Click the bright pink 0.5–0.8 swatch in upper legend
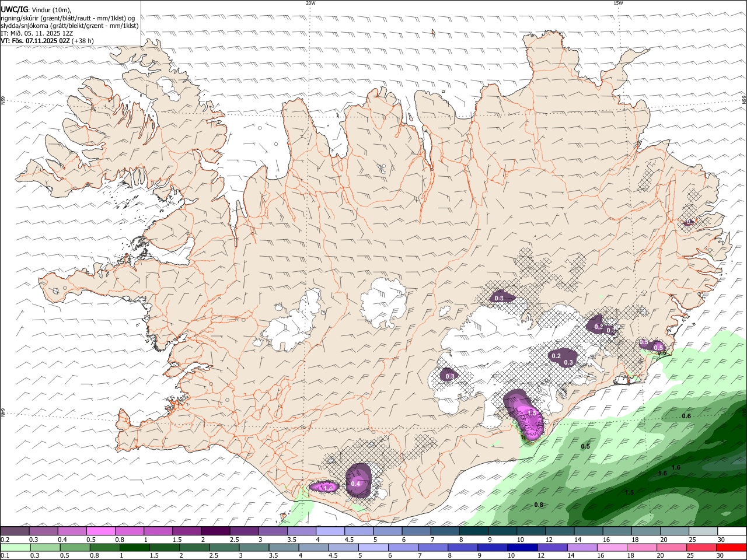The image size is (747, 560). (x=101, y=531)
